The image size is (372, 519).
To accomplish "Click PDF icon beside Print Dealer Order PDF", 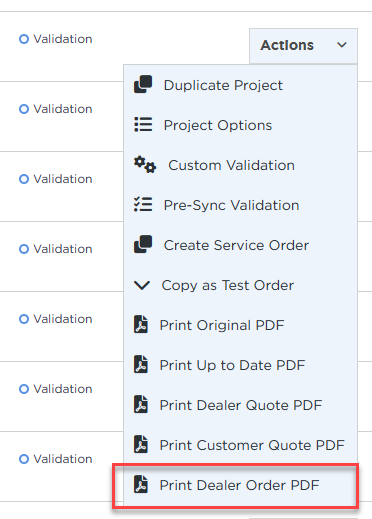I will tap(141, 484).
